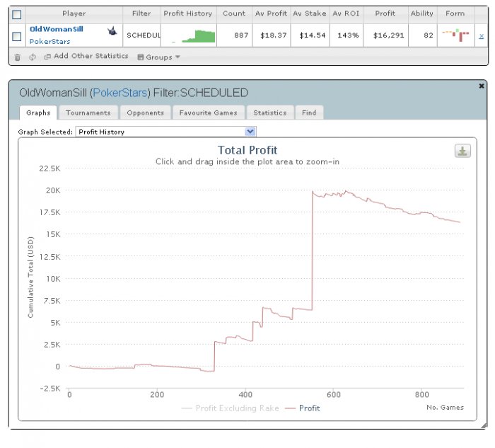Click the average profit value $18.37
Image resolution: width=495 pixels, height=448 pixels.
(x=274, y=35)
